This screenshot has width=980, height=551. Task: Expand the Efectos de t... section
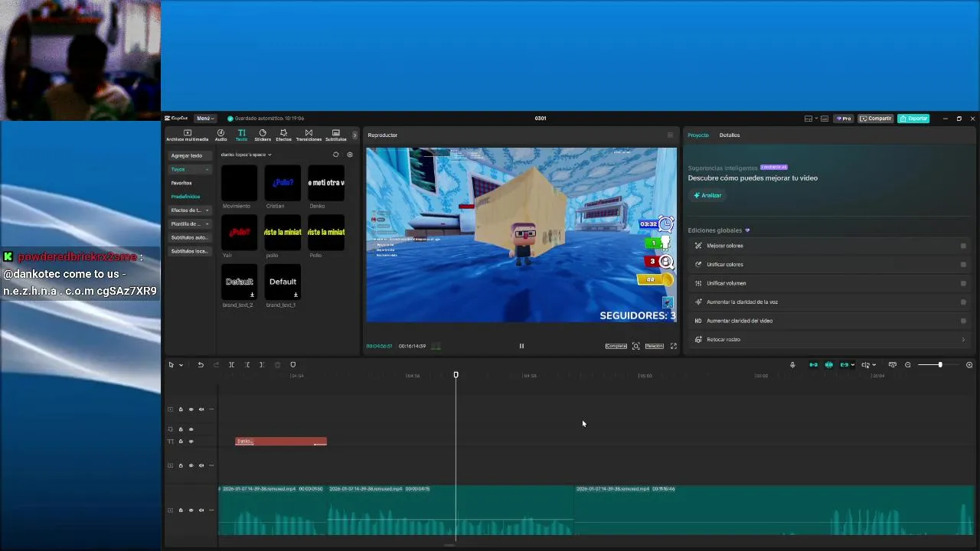(x=189, y=210)
